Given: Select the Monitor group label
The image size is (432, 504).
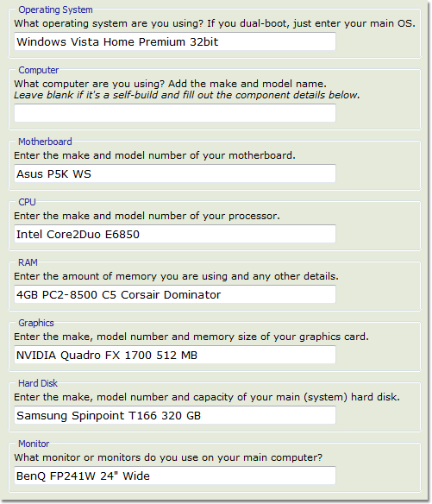Looking at the screenshot, I should coord(34,444).
